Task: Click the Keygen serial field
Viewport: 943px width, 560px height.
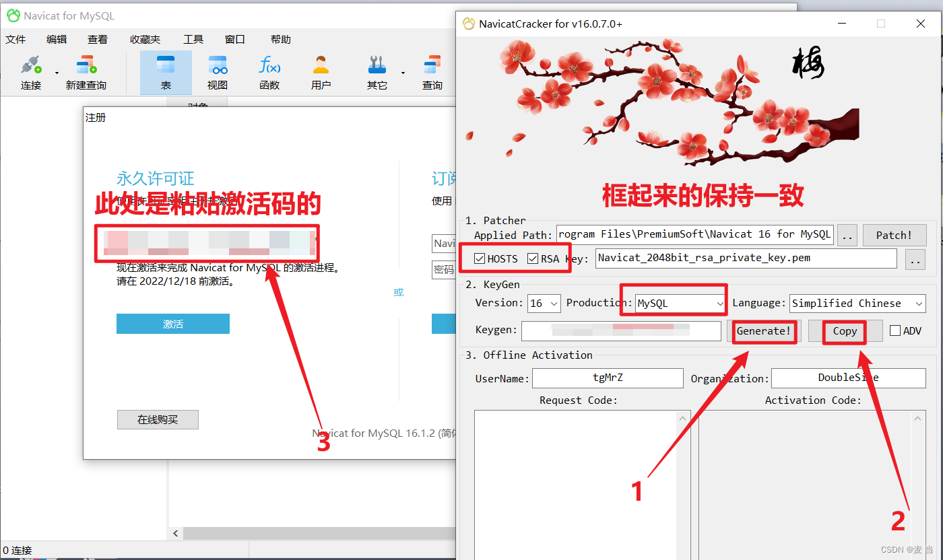Action: coord(621,330)
